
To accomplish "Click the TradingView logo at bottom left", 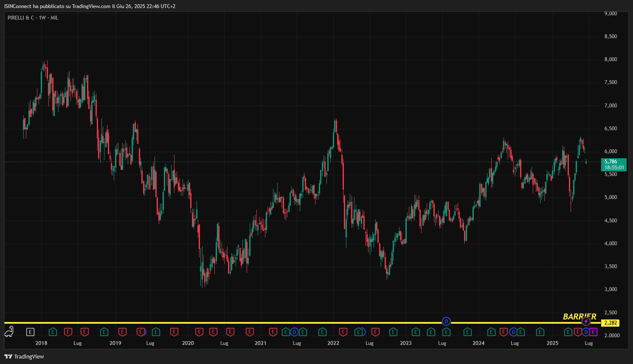I will click(x=24, y=356).
